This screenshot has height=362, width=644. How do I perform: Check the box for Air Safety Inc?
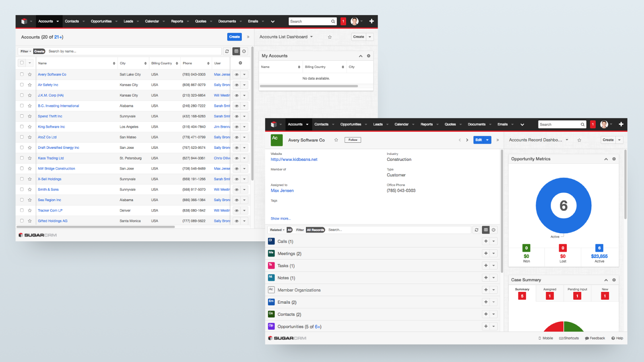click(22, 85)
